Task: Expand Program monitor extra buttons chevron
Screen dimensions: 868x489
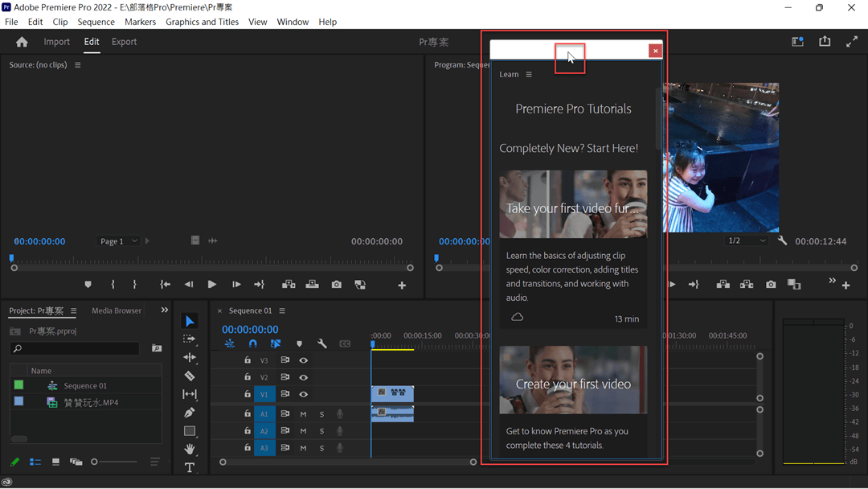Action: (x=832, y=281)
